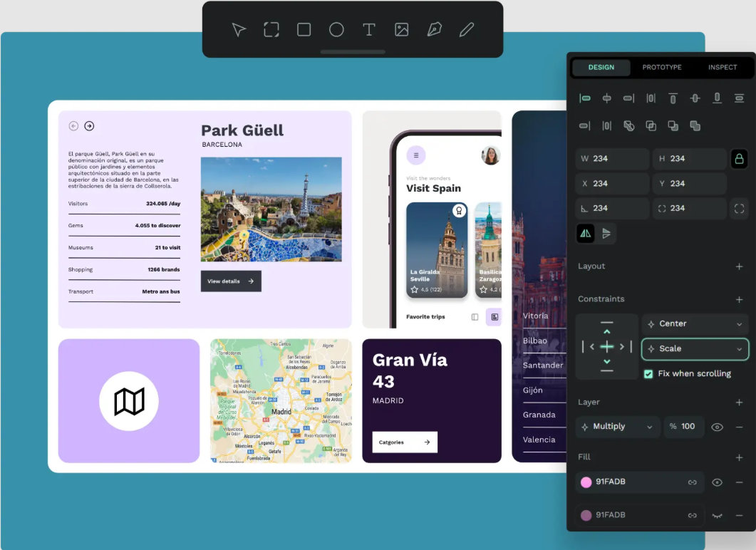Click align horizontal center icon
This screenshot has width=756, height=550.
tap(606, 98)
